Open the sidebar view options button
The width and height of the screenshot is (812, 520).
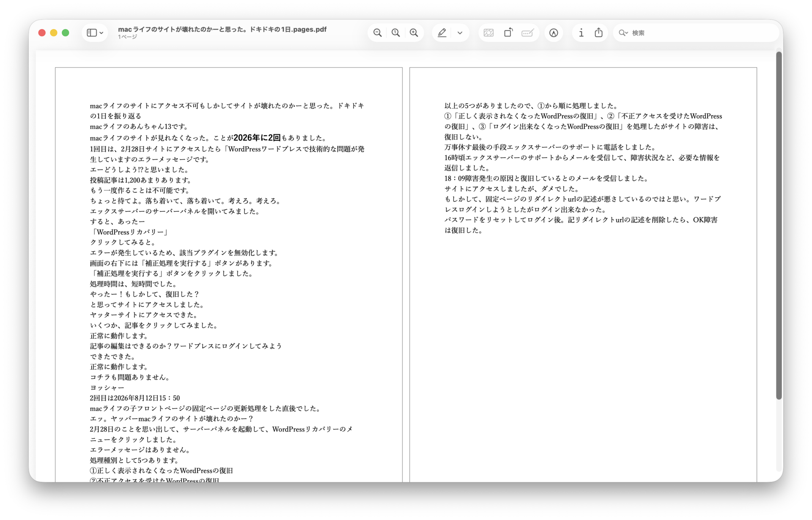click(95, 33)
